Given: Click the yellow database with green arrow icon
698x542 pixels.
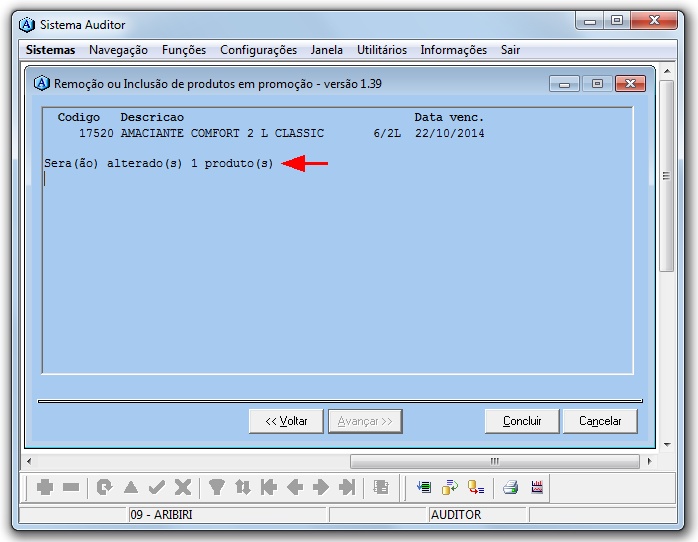Looking at the screenshot, I should (x=450, y=487).
